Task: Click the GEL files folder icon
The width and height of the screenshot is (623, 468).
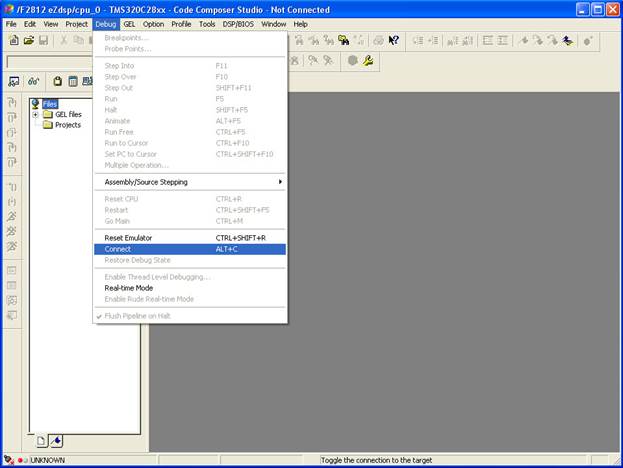Action: click(x=48, y=114)
